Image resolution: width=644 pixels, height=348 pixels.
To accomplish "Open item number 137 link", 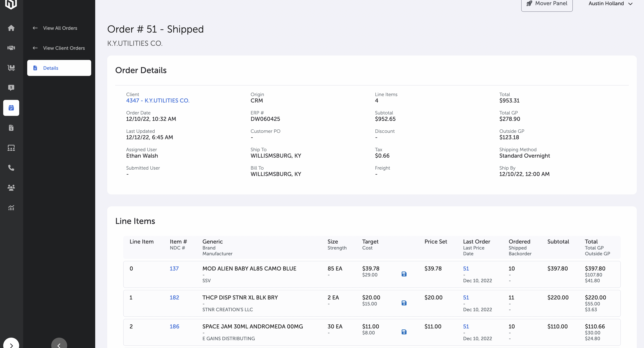I will (174, 269).
